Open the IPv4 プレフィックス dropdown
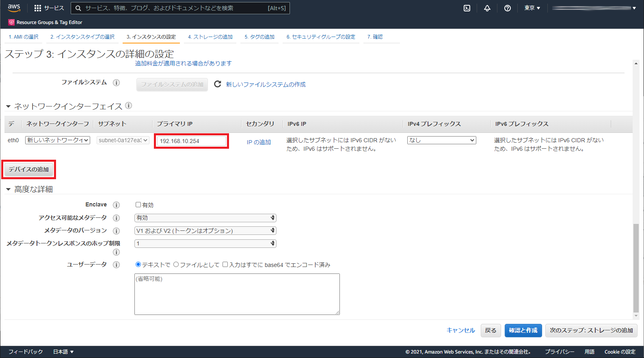Viewport: 644px width, 358px height. click(x=441, y=140)
